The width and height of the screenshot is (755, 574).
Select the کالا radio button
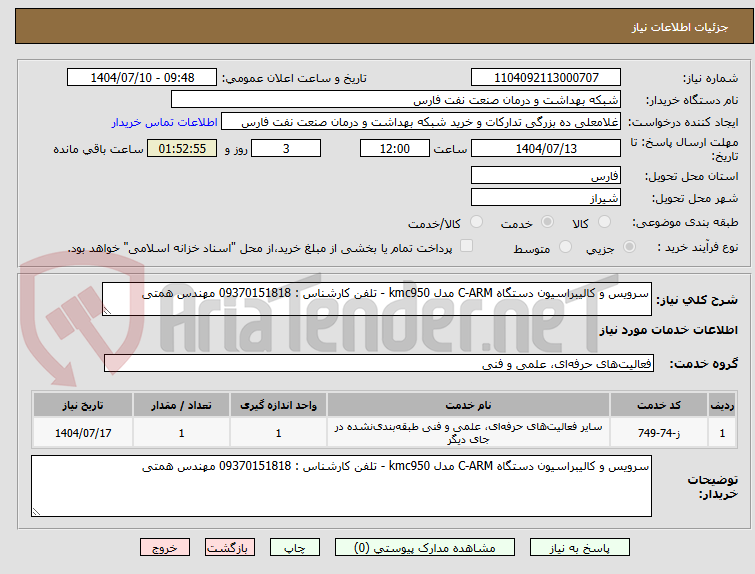pyautogui.click(x=604, y=222)
